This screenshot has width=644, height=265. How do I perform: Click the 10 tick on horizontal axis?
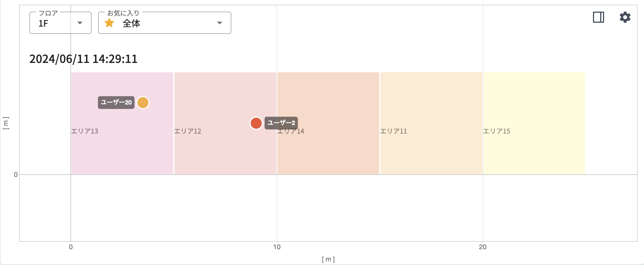(277, 247)
